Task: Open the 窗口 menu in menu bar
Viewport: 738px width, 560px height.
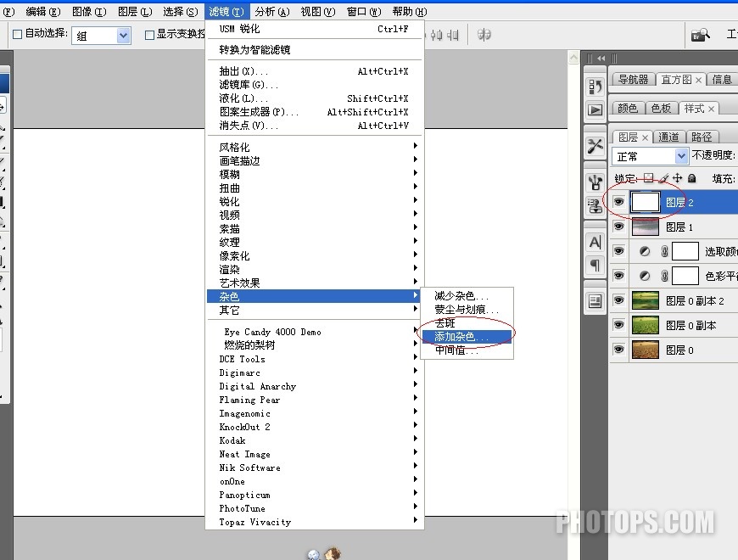Action: pos(364,12)
